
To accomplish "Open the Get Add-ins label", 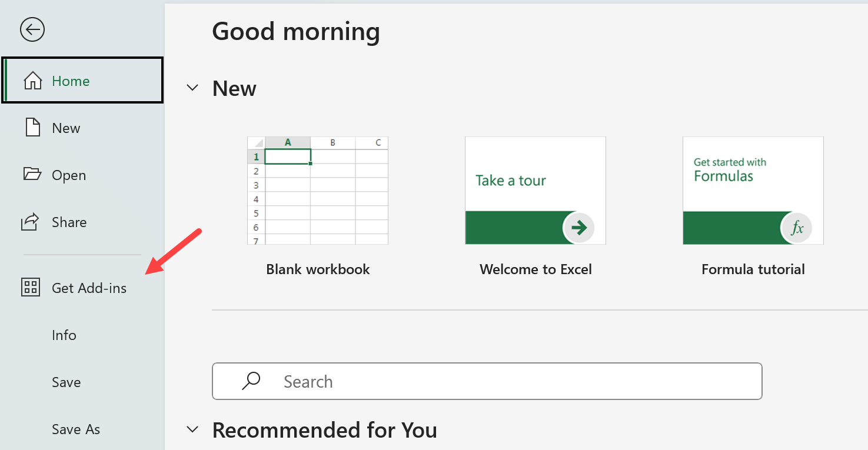I will coord(89,288).
